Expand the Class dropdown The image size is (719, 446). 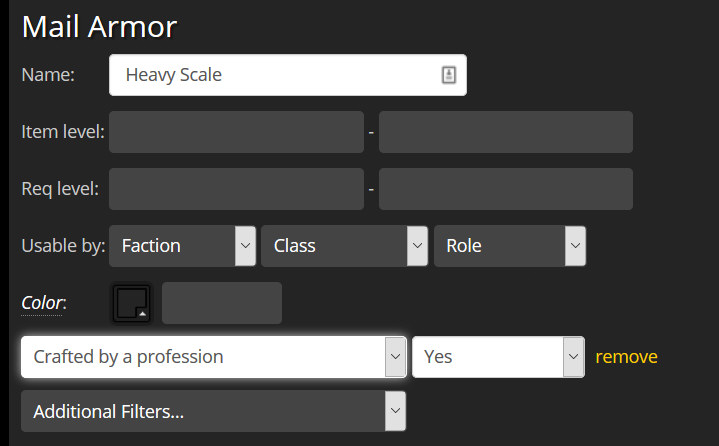[x=345, y=246]
